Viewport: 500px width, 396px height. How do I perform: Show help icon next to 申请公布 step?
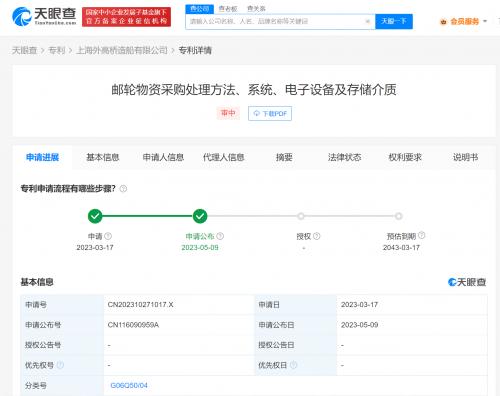[x=220, y=236]
